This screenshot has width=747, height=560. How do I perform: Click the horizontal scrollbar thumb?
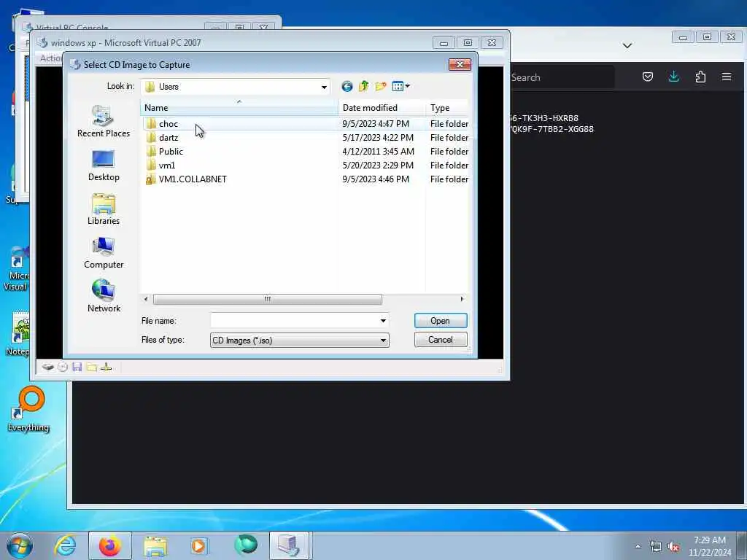(267, 299)
